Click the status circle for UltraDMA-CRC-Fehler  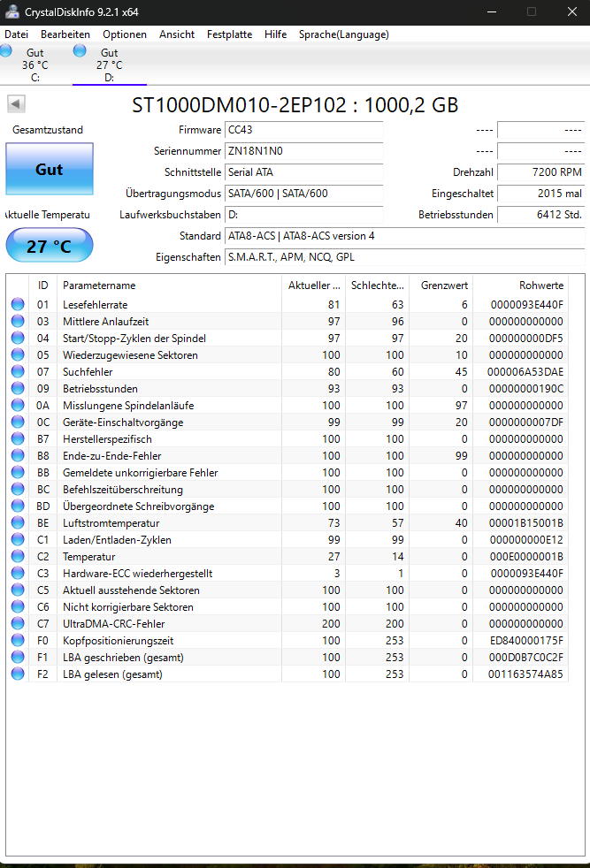[x=18, y=623]
